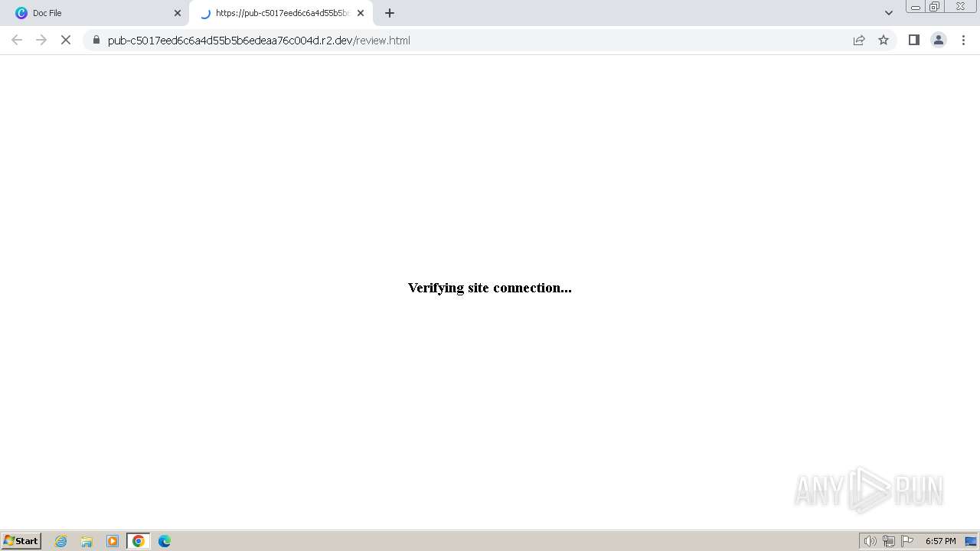Open Action Center flag icon
Image resolution: width=980 pixels, height=551 pixels.
click(x=907, y=541)
